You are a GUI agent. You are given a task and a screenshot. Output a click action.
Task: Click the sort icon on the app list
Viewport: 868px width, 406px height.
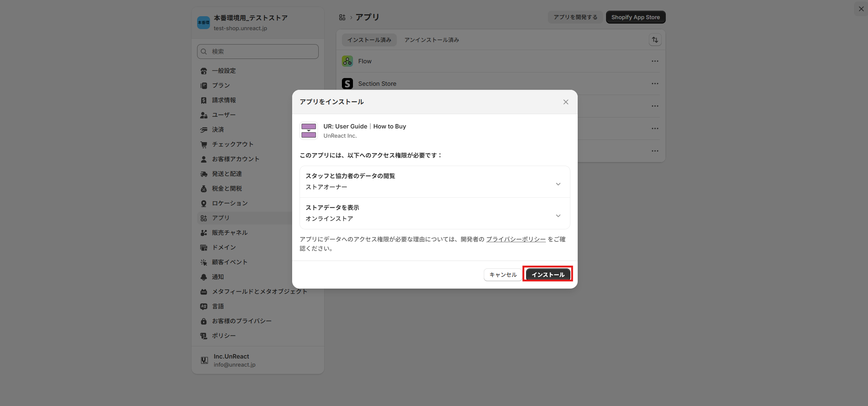pos(655,40)
